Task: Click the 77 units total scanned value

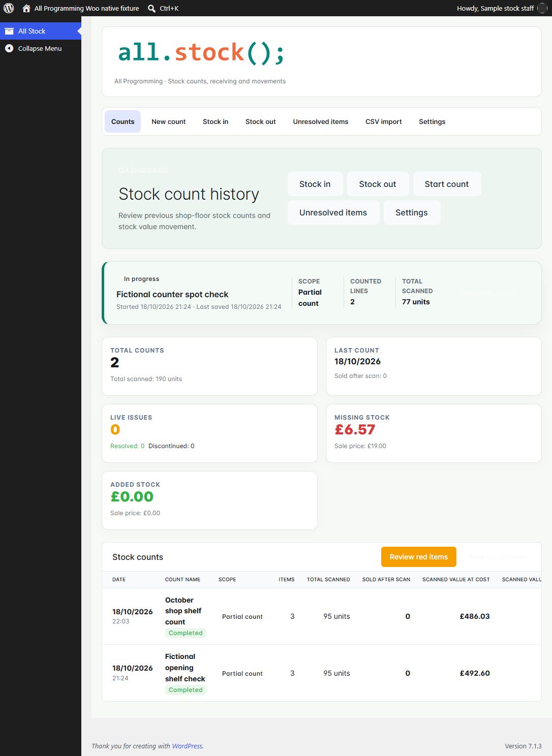Action: [x=416, y=302]
